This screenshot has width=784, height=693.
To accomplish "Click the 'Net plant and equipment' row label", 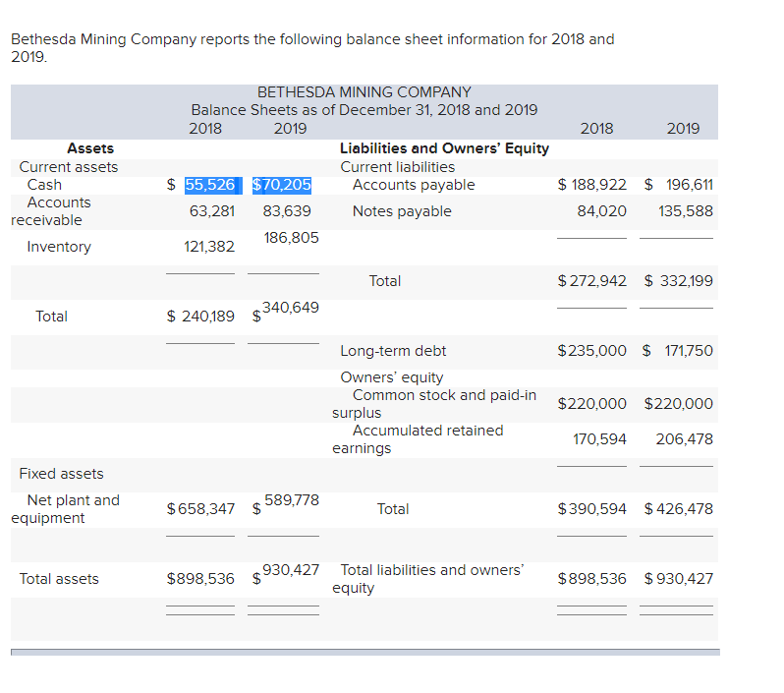I will tap(66, 509).
